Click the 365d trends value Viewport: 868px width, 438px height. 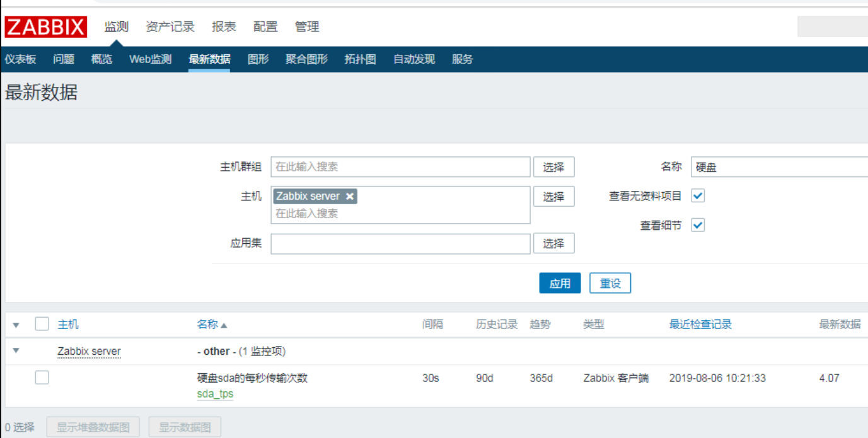pyautogui.click(x=541, y=378)
